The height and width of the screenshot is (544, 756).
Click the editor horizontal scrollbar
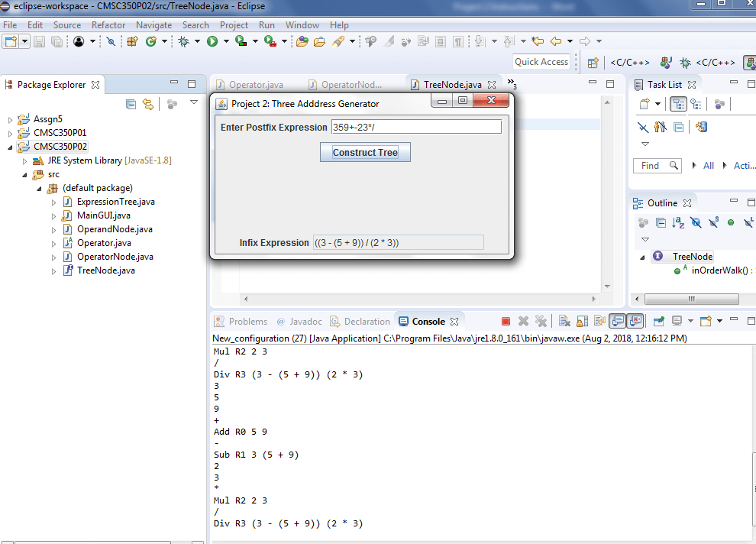(419, 299)
